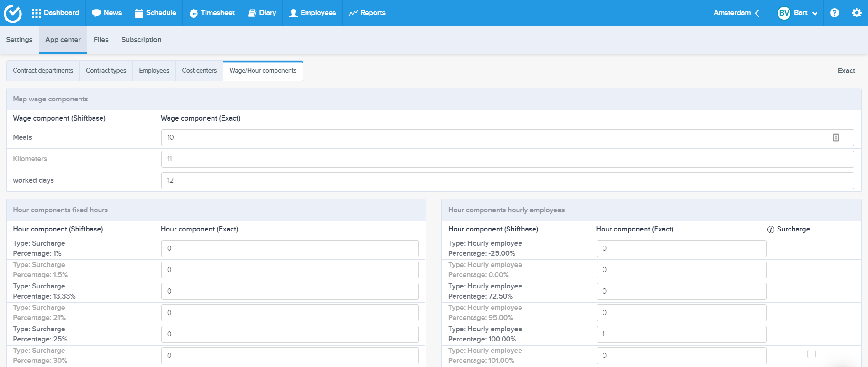Open News in top navigation
The width and height of the screenshot is (868, 367).
coord(106,13)
